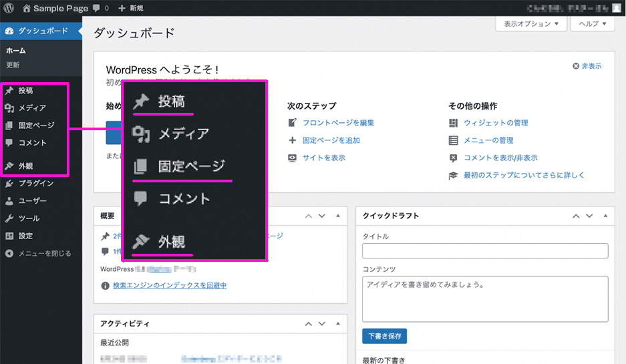Open ユーザー menu in the sidebar

click(32, 201)
